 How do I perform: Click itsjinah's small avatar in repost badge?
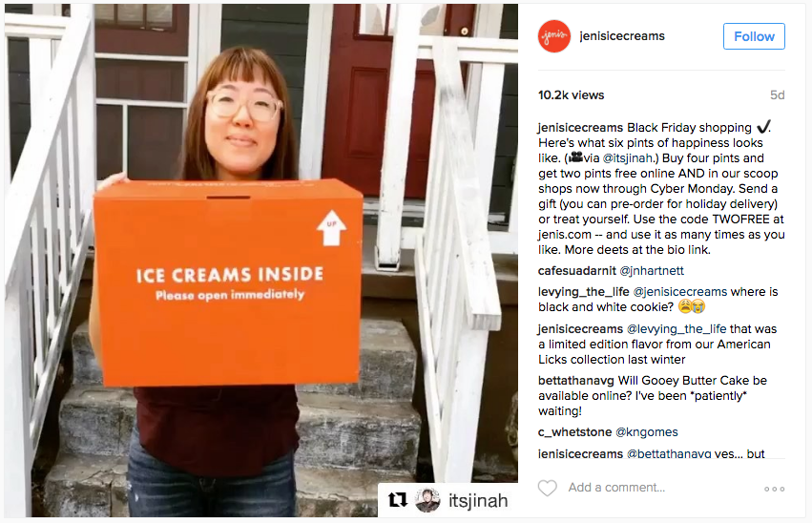[x=427, y=500]
